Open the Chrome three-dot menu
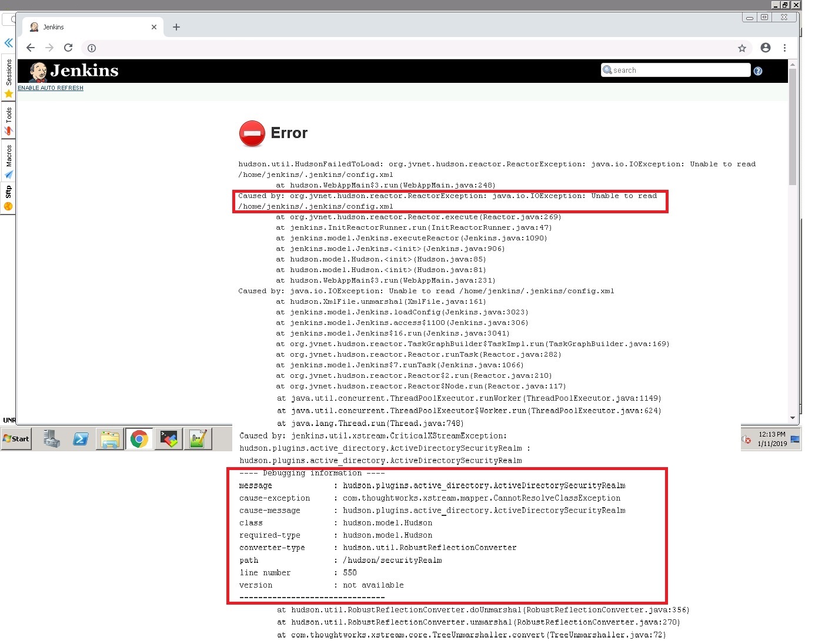This screenshot has height=644, width=835. coord(784,48)
